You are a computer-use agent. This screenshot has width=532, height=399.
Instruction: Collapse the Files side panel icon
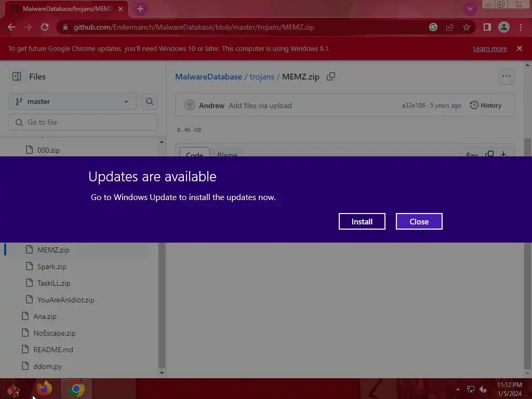tap(17, 77)
